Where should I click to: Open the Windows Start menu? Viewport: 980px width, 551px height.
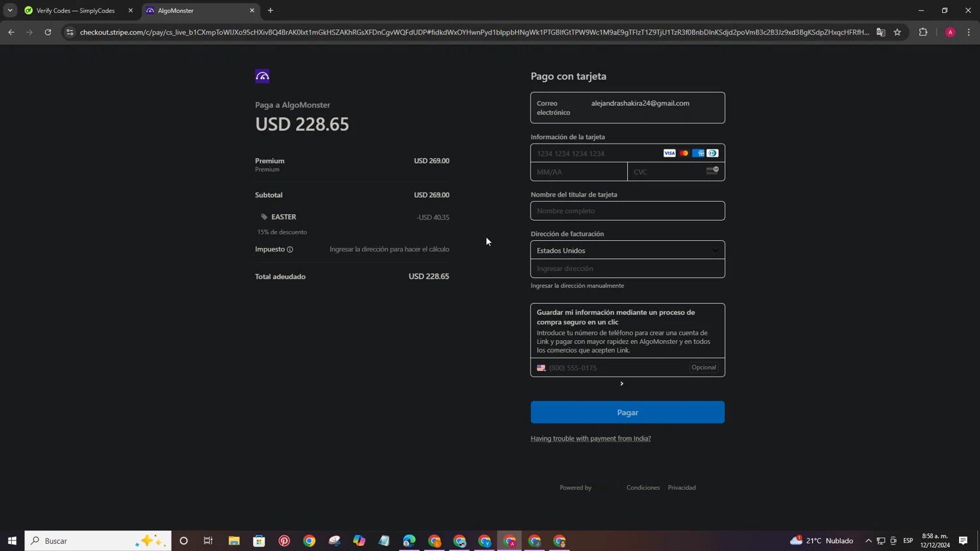12,541
